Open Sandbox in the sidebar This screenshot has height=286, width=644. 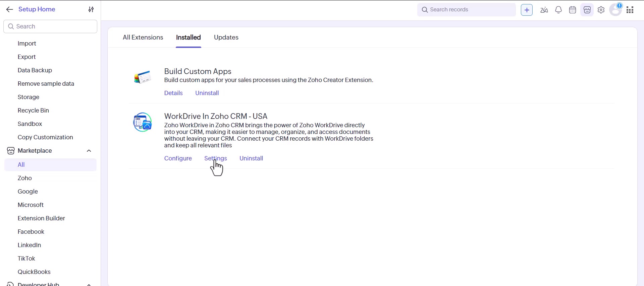pos(30,124)
